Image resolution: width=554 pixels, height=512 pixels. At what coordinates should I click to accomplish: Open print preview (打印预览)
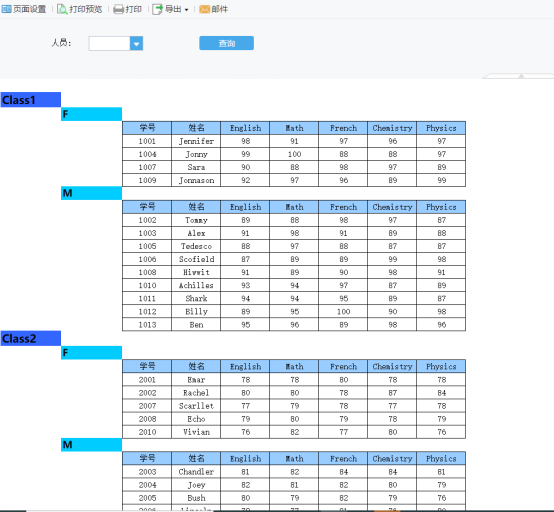(x=80, y=9)
